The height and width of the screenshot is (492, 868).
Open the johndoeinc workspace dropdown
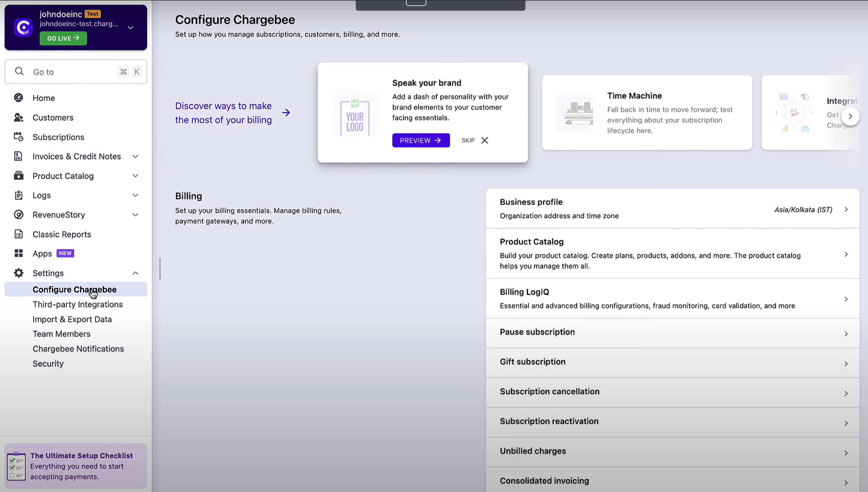pyautogui.click(x=130, y=28)
